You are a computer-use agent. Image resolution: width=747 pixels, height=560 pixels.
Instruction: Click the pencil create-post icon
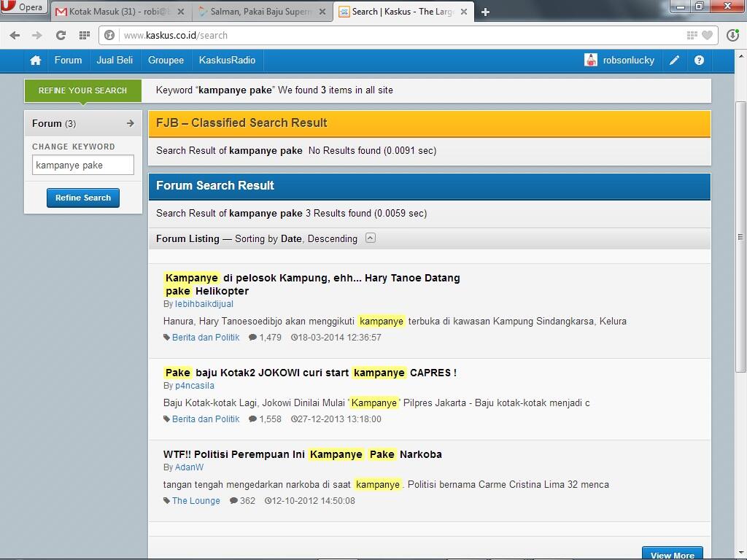coord(674,61)
